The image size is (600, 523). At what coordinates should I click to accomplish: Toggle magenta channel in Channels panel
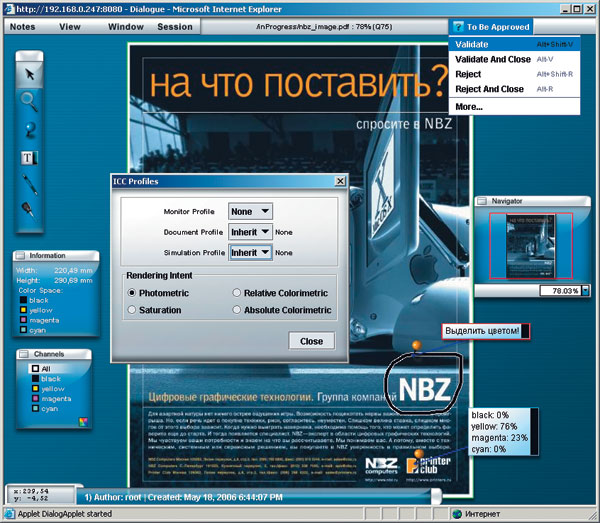[x=36, y=398]
